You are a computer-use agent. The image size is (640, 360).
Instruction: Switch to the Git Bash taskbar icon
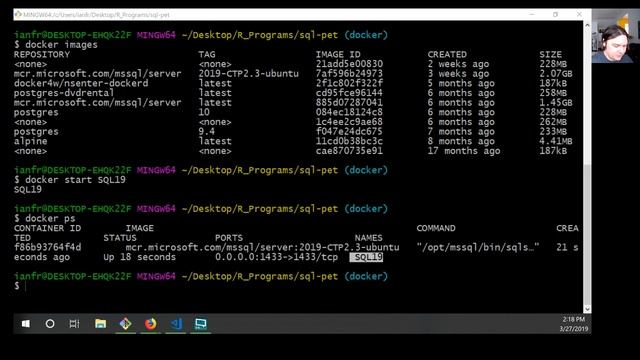(126, 324)
